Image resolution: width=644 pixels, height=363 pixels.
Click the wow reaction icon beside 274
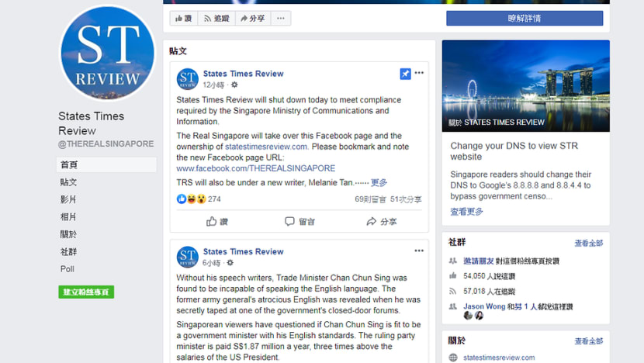[x=201, y=199]
